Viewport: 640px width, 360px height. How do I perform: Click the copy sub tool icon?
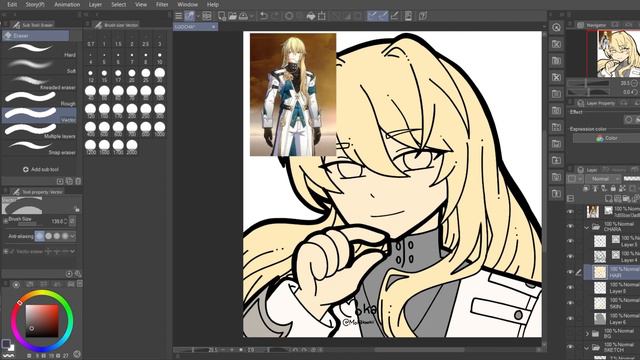click(69, 181)
